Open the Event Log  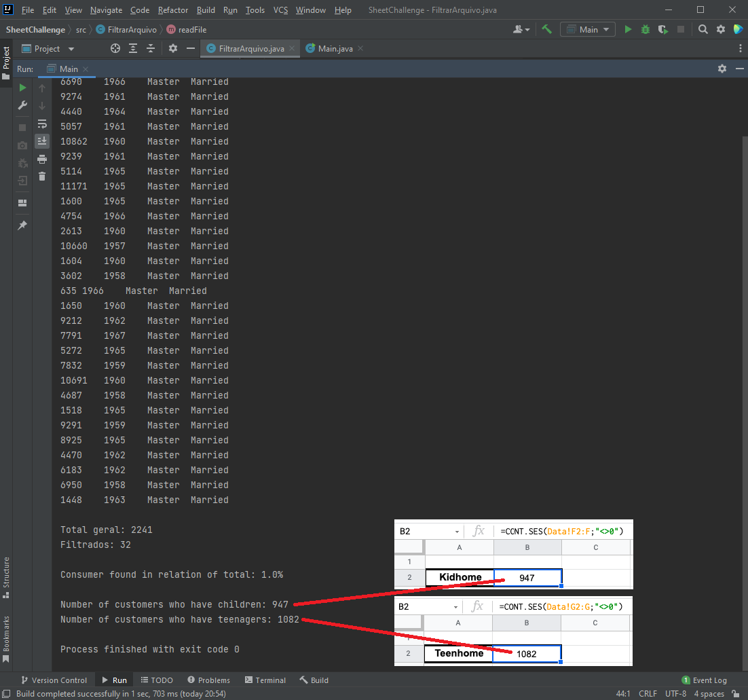pyautogui.click(x=705, y=680)
